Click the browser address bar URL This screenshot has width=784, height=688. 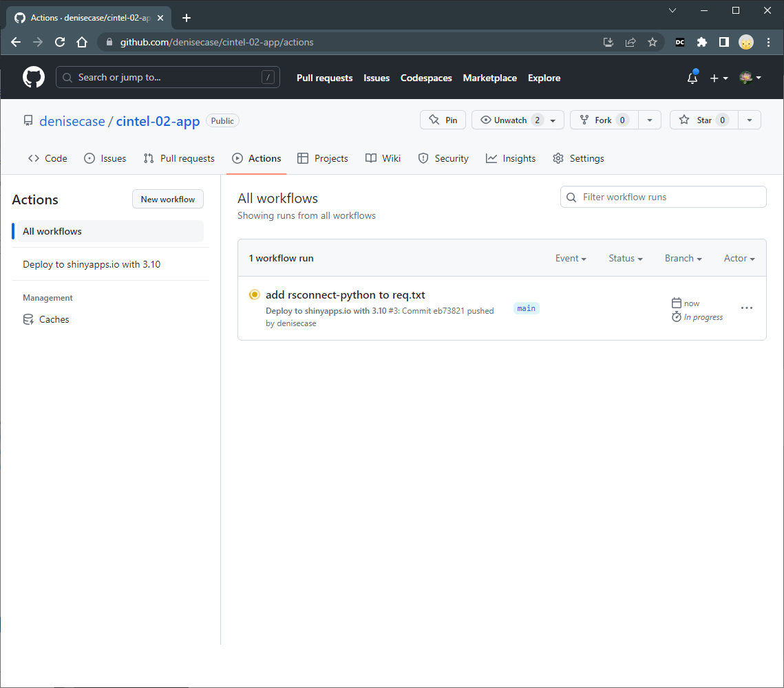[217, 43]
